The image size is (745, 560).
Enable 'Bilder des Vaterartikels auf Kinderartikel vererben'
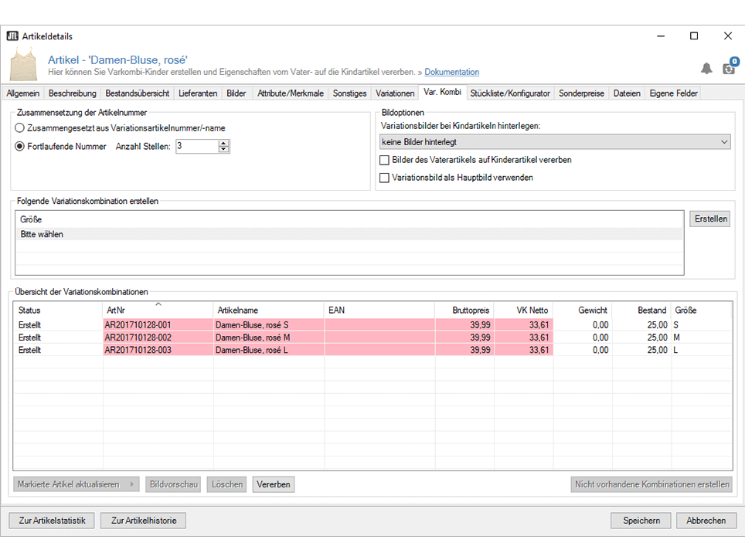pyautogui.click(x=384, y=160)
